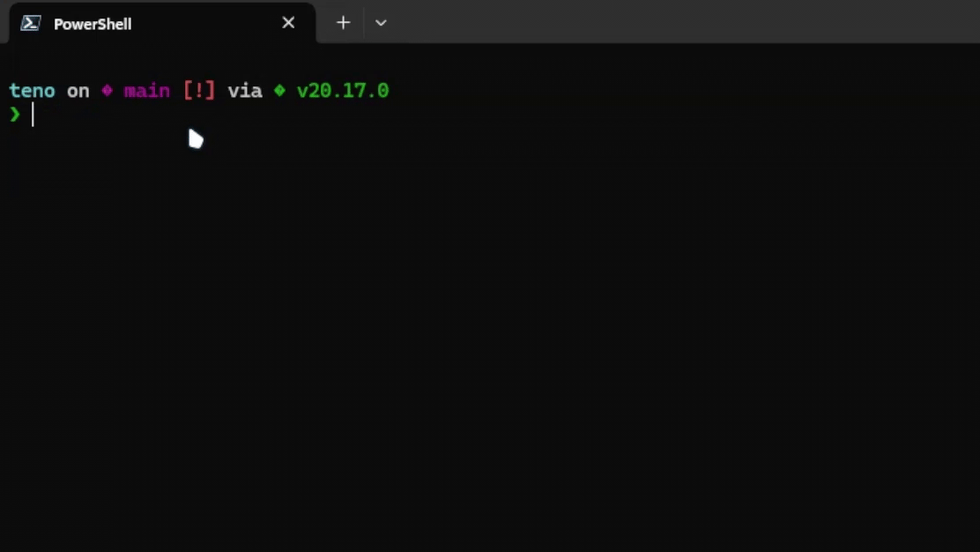Screen dimensions: 980x552
Task: Click the empty title bar right of the chevron
Action: pos(685,22)
